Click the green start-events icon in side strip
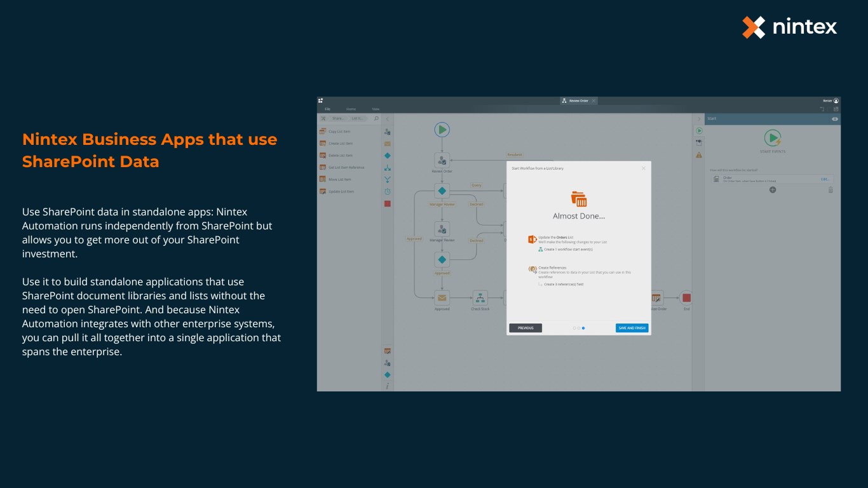Image resolution: width=868 pixels, height=488 pixels. click(699, 130)
